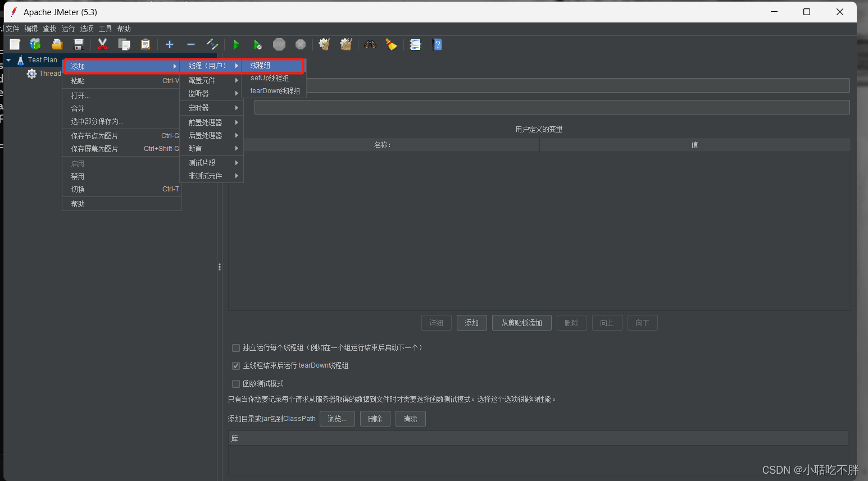Expand the 后置处理器 submenu

(x=212, y=136)
